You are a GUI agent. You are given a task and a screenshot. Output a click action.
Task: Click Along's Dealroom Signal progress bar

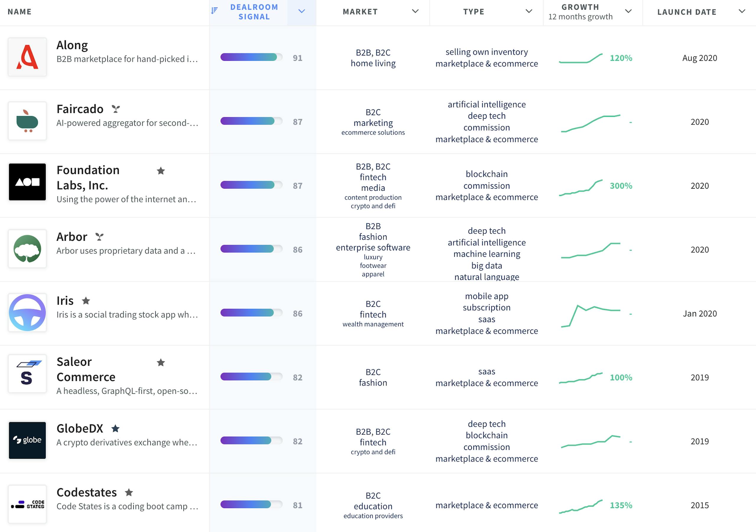point(251,57)
